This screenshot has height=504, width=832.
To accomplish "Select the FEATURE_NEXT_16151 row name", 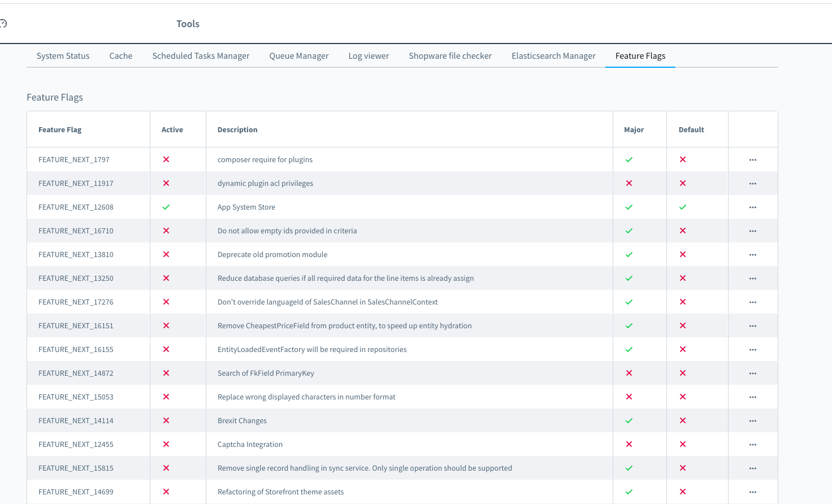I will coord(76,326).
